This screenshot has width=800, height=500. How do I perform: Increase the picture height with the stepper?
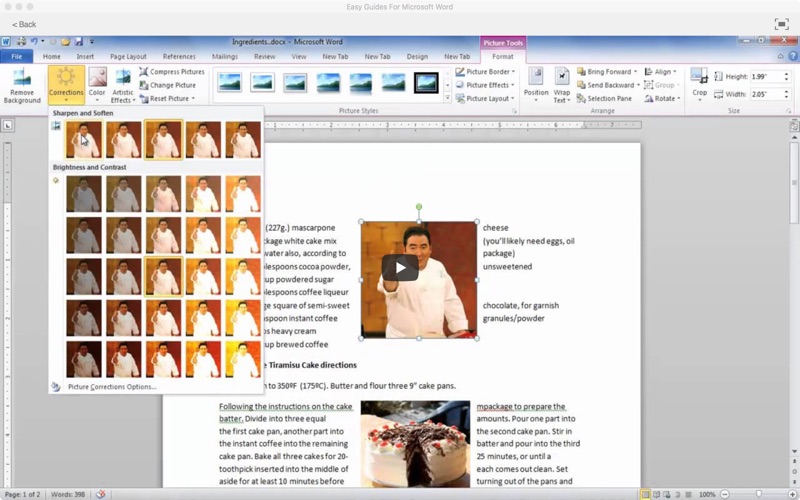(786, 74)
